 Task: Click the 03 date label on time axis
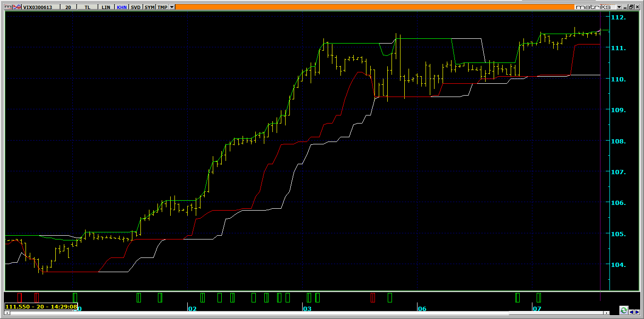pos(307,309)
